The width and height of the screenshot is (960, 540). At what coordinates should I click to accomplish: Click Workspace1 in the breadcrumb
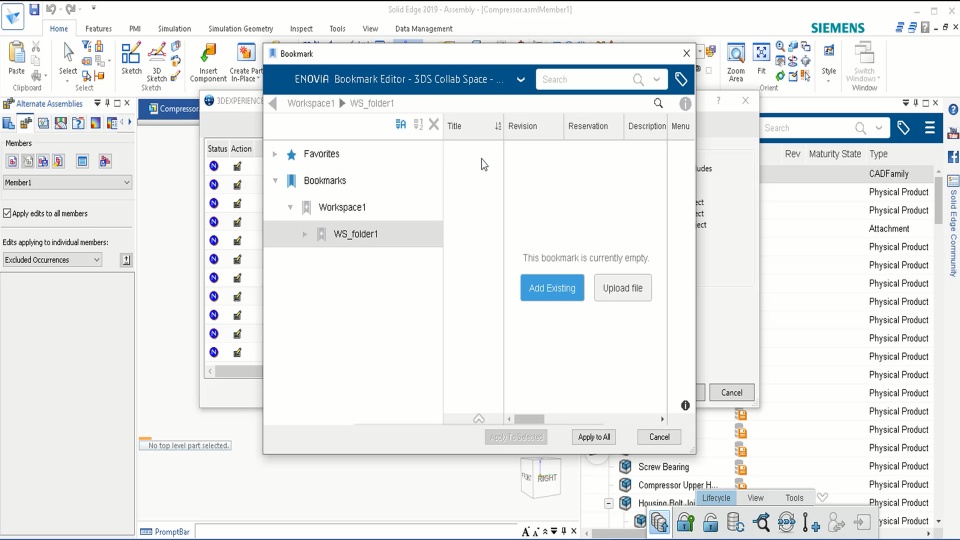point(311,103)
